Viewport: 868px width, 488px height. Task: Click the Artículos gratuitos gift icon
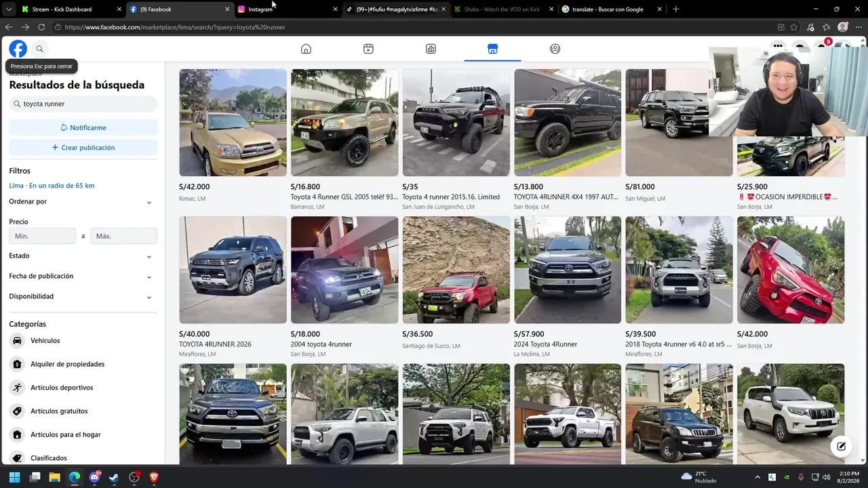pyautogui.click(x=17, y=411)
